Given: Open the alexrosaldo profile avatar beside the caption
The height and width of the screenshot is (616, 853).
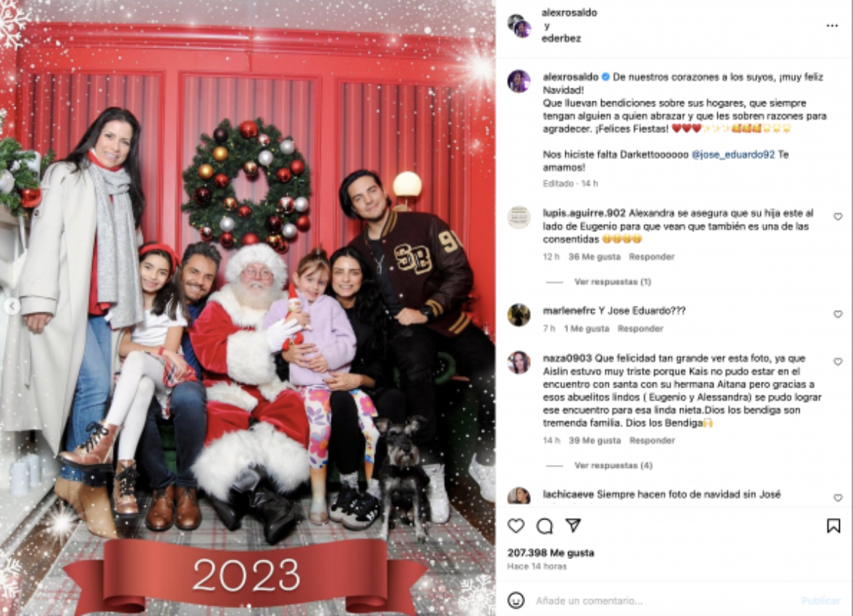Looking at the screenshot, I should pos(519,81).
